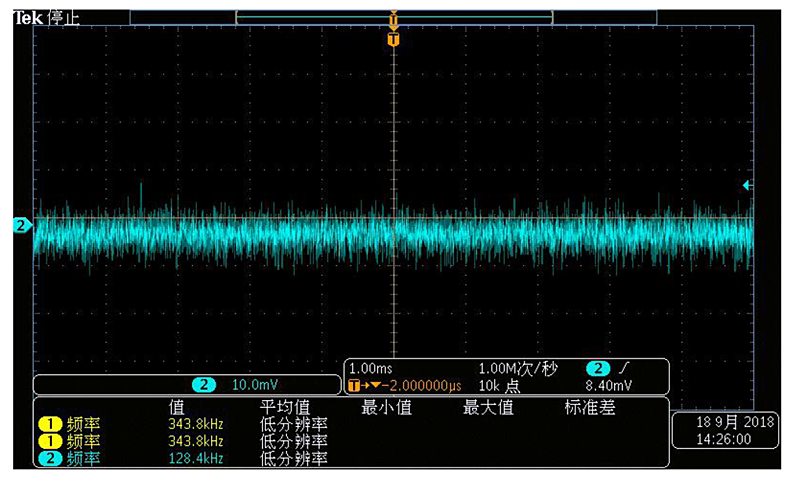Click the channel 2 ground reference marker
This screenshot has height=491, width=800.
[19, 225]
